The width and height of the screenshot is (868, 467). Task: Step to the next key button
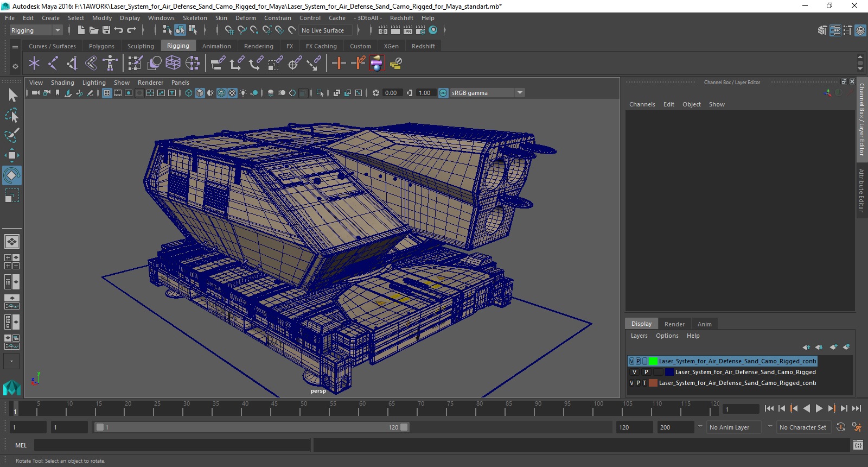click(x=832, y=408)
